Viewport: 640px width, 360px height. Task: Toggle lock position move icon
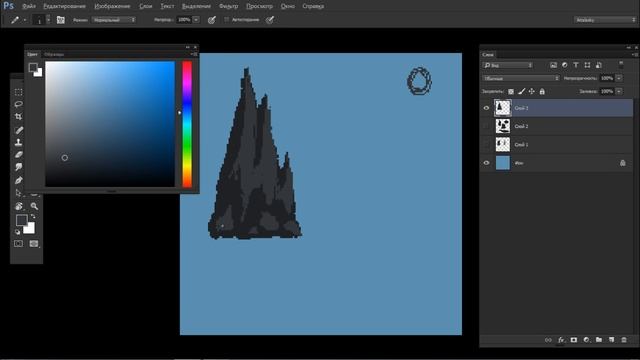pyautogui.click(x=531, y=91)
